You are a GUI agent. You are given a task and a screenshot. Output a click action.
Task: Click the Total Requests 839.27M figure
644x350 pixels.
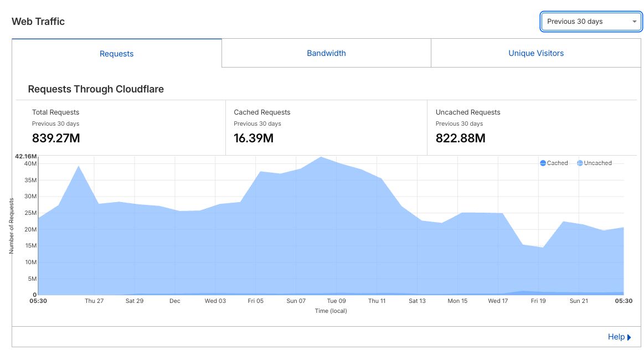[x=56, y=138]
